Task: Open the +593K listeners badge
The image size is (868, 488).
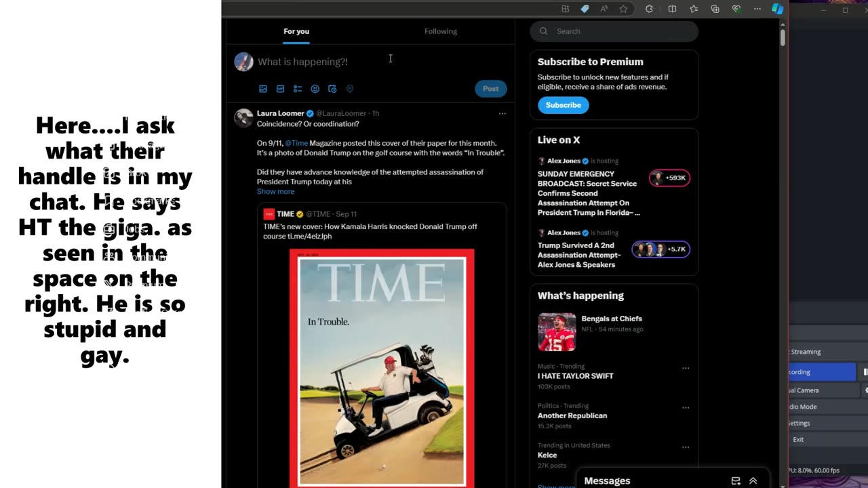Action: pos(669,178)
